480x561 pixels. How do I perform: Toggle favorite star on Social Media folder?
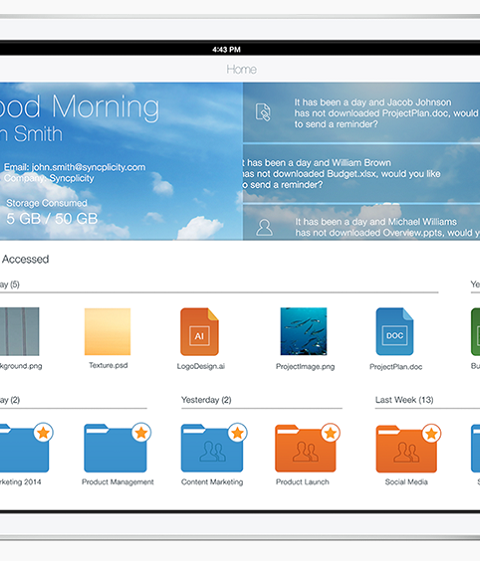(431, 434)
